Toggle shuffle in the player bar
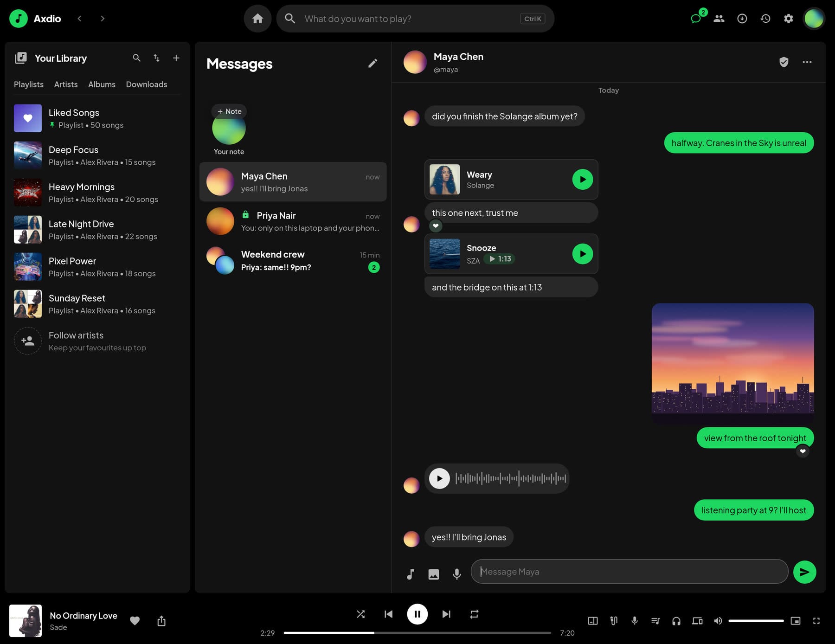835x644 pixels. coord(360,614)
